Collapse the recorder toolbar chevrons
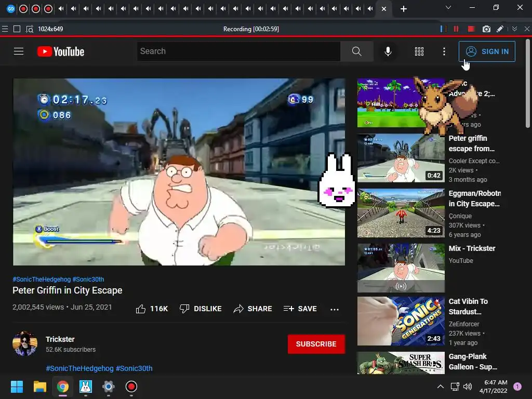 515,29
